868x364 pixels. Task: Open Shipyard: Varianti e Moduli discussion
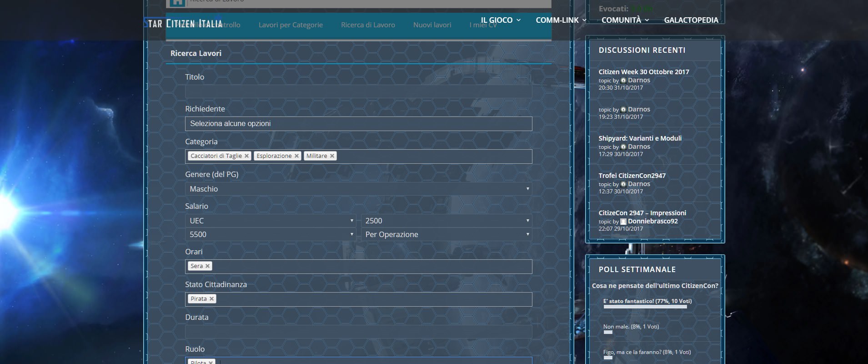[640, 138]
